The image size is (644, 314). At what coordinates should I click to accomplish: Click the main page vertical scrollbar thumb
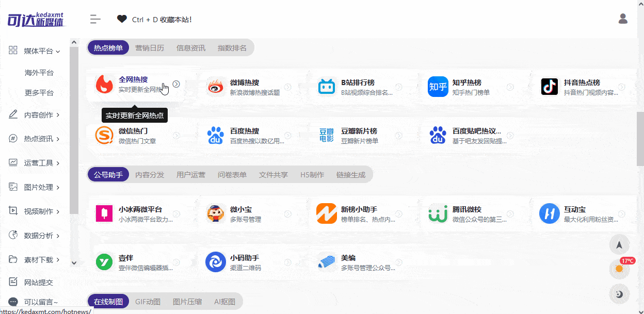pyautogui.click(x=640, y=138)
